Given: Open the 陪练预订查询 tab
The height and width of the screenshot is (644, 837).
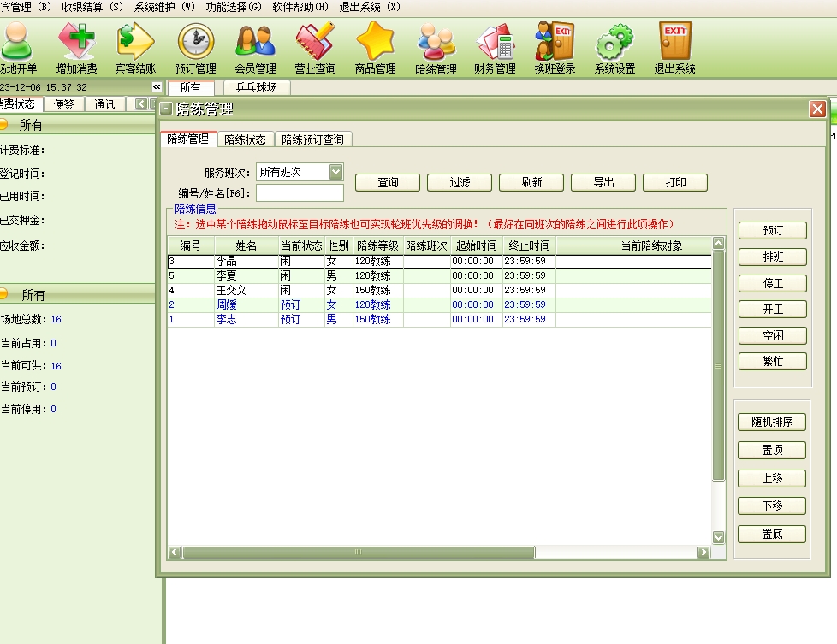Looking at the screenshot, I should tap(312, 139).
